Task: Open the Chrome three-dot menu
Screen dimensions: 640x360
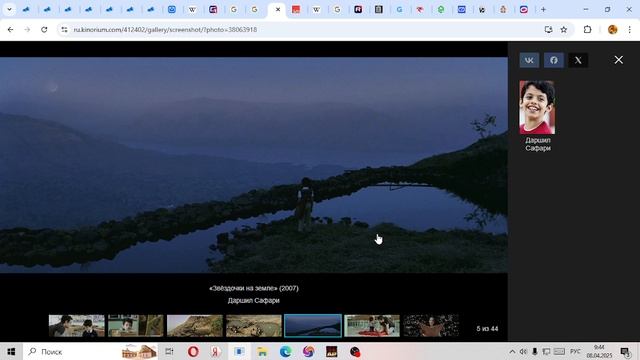Action: 629,29
